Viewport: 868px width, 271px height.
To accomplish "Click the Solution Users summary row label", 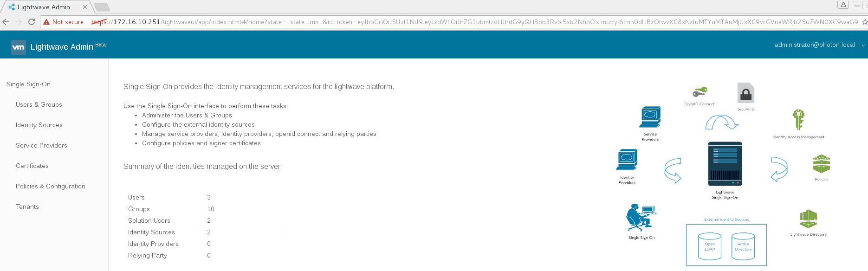I will pos(149,220).
